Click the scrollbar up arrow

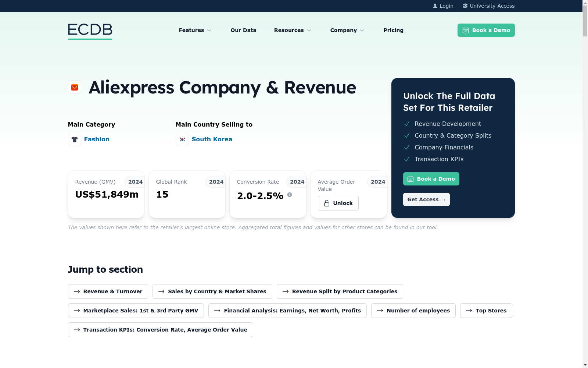[x=585, y=3]
